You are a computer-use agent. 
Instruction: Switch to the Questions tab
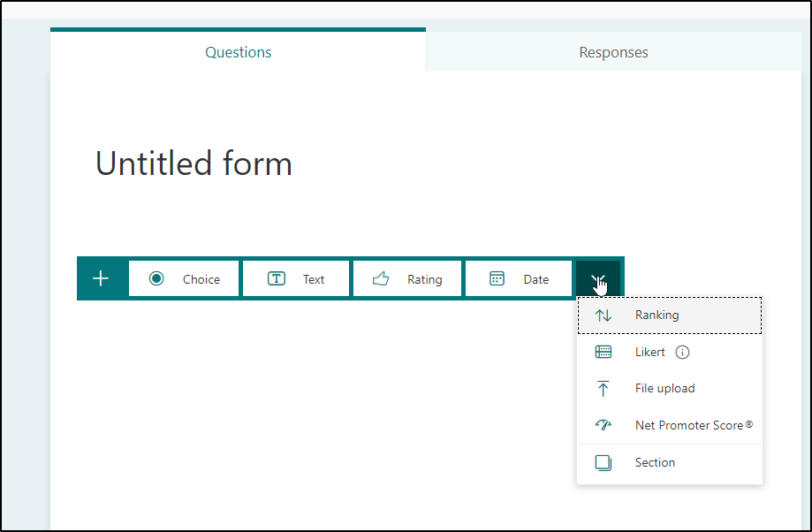coord(238,52)
